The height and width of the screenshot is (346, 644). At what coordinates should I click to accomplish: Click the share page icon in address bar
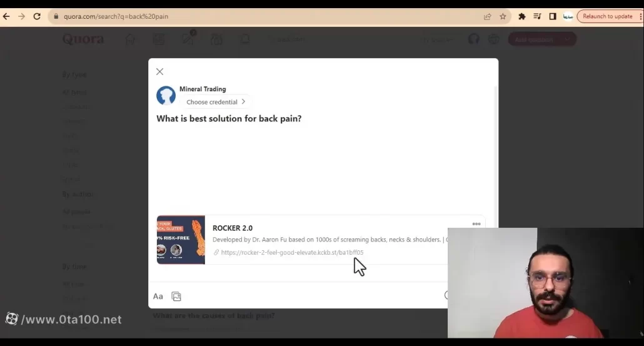pos(488,16)
